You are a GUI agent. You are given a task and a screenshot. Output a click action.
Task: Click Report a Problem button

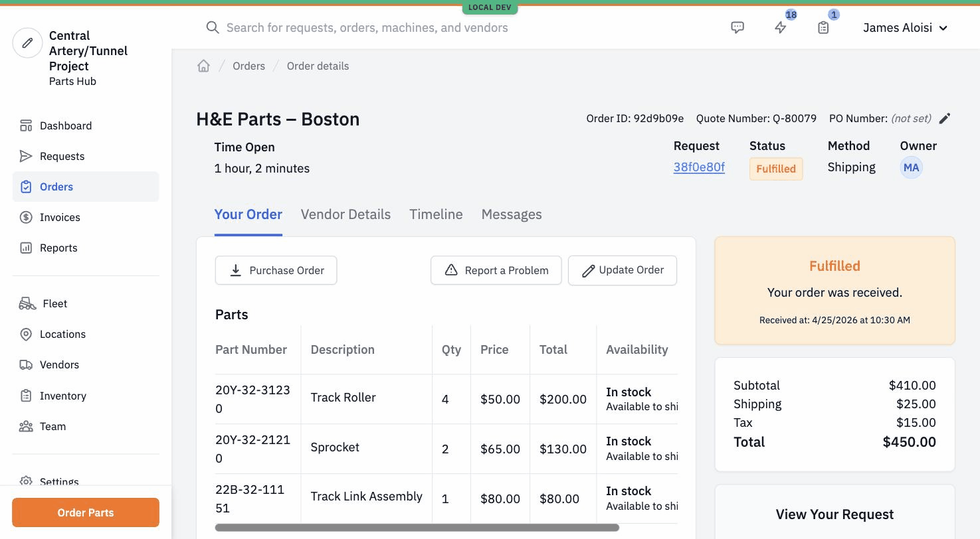click(x=496, y=270)
